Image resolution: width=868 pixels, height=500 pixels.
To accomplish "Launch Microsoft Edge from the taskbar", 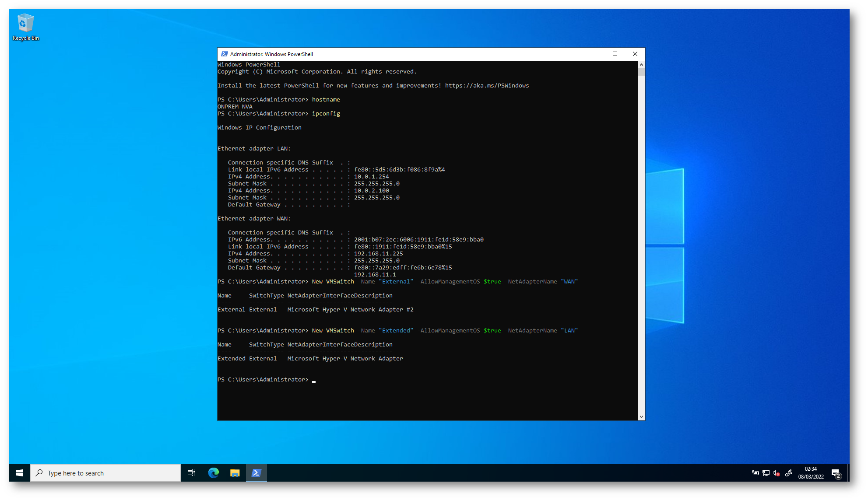I will click(214, 473).
